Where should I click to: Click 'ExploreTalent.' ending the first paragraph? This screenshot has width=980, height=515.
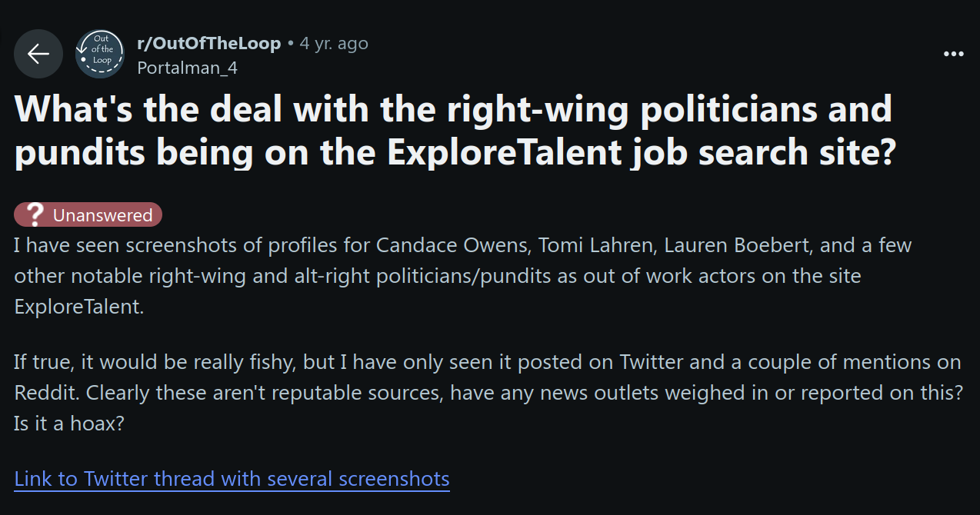point(79,307)
